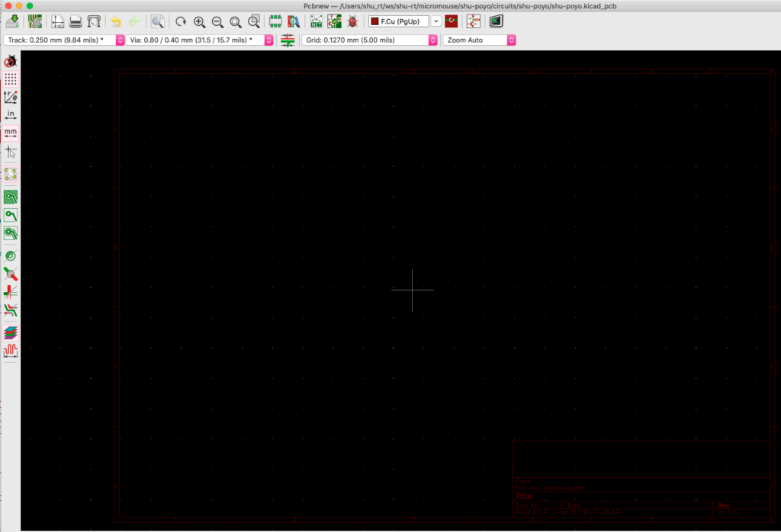Show filled areas in zones
The width and height of the screenshot is (781, 532).
point(11,197)
